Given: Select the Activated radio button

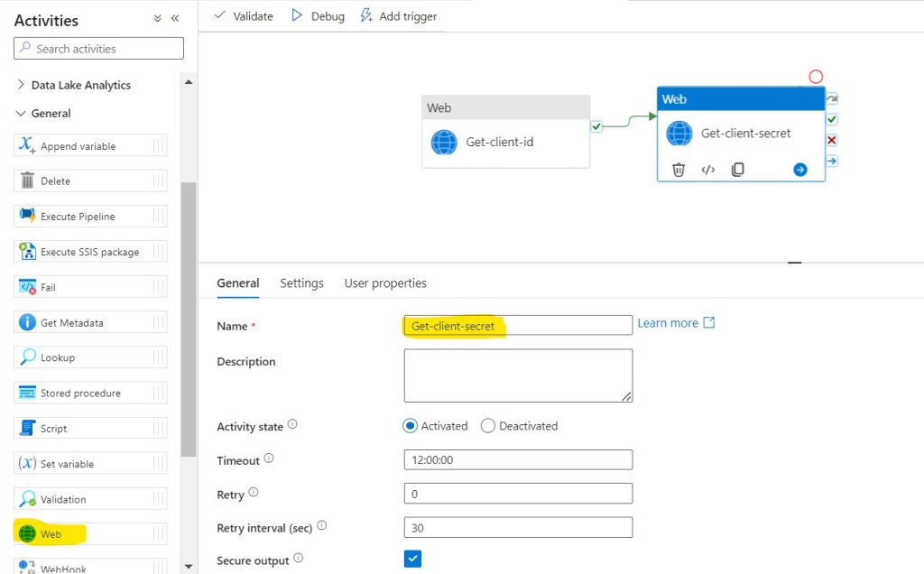Looking at the screenshot, I should tap(411, 426).
